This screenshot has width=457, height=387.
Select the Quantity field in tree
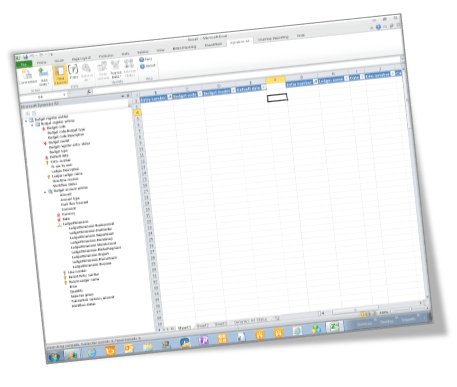(x=76, y=291)
